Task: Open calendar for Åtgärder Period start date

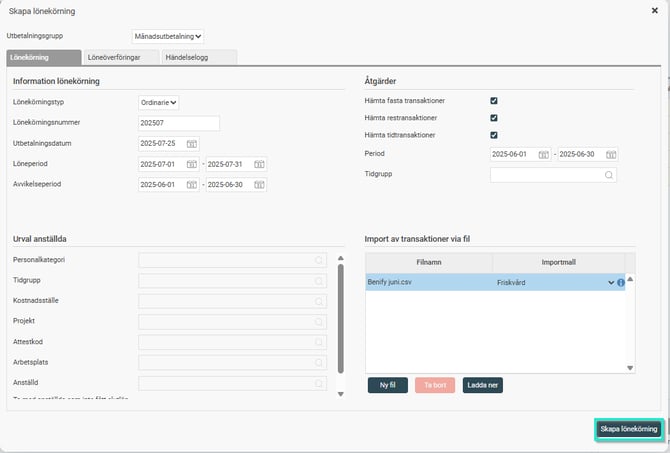Action: click(543, 155)
